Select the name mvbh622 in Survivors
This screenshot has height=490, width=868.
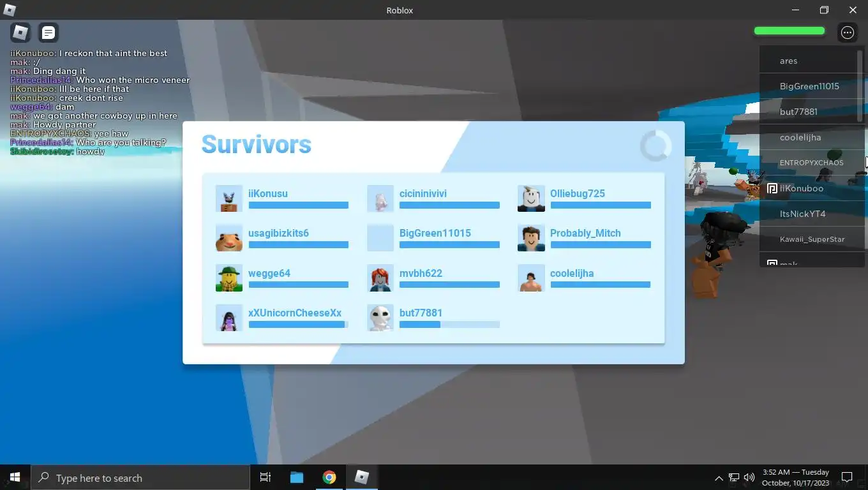tap(421, 273)
